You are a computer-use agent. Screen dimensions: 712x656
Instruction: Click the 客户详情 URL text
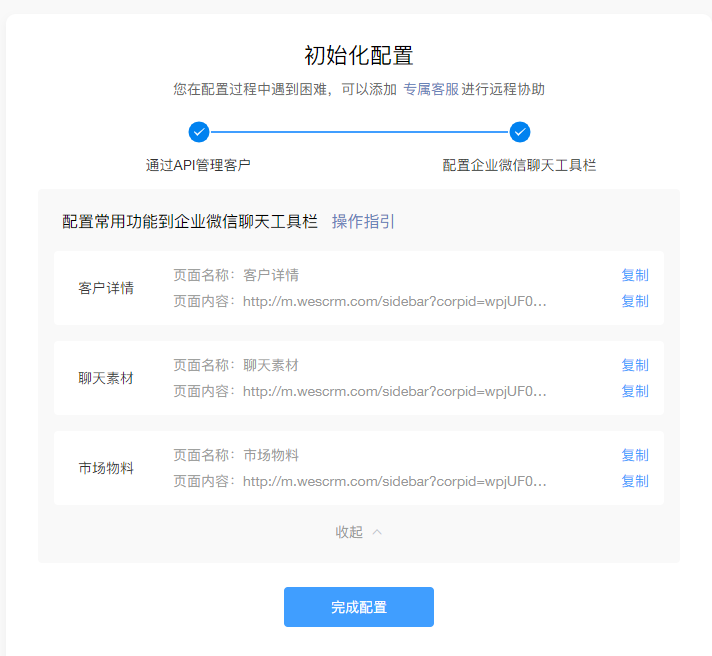click(x=395, y=301)
